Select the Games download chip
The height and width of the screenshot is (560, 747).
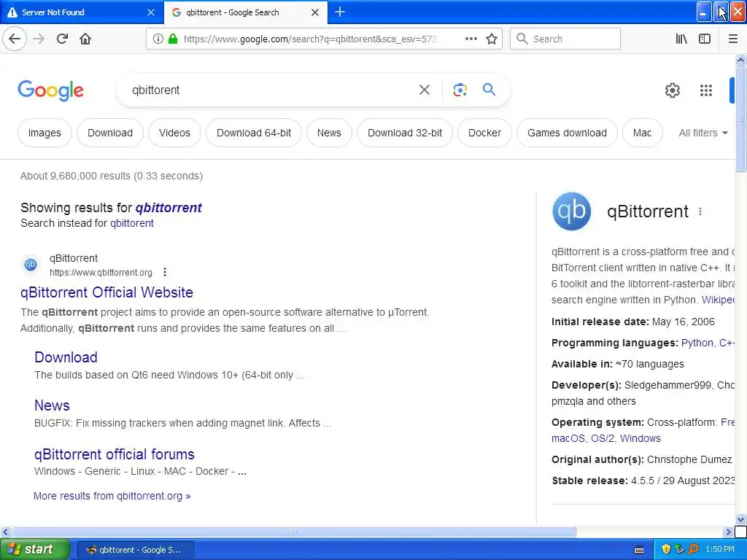[x=567, y=133]
